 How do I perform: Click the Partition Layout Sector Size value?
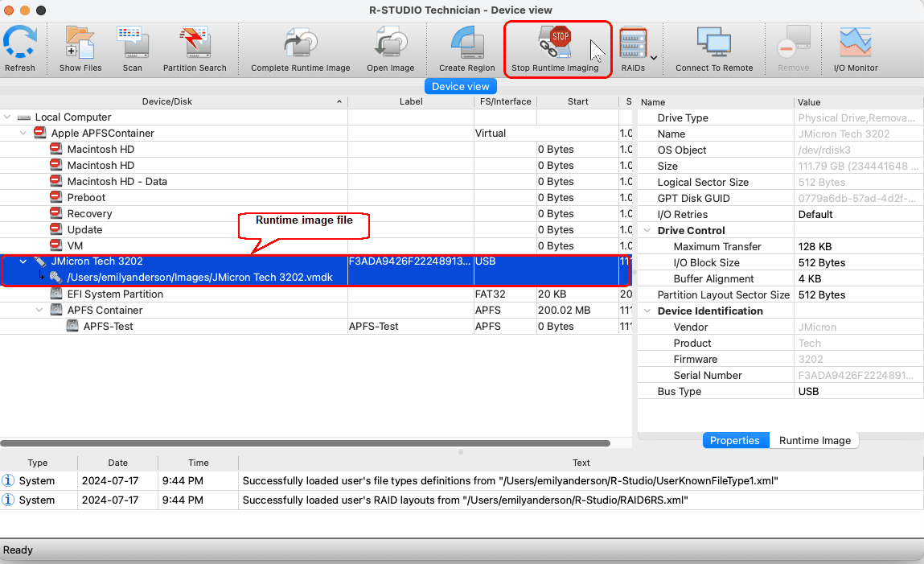click(822, 294)
